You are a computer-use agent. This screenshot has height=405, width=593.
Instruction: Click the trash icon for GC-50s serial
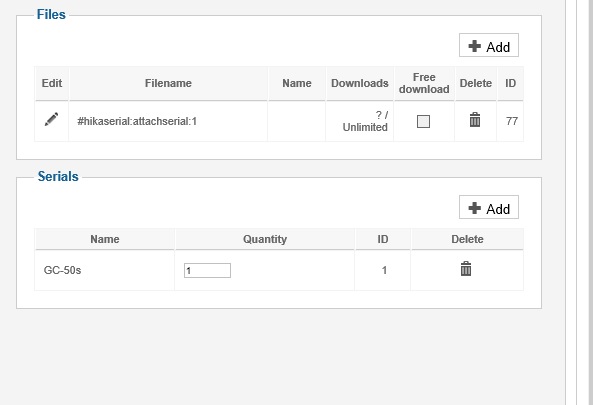pos(466,269)
